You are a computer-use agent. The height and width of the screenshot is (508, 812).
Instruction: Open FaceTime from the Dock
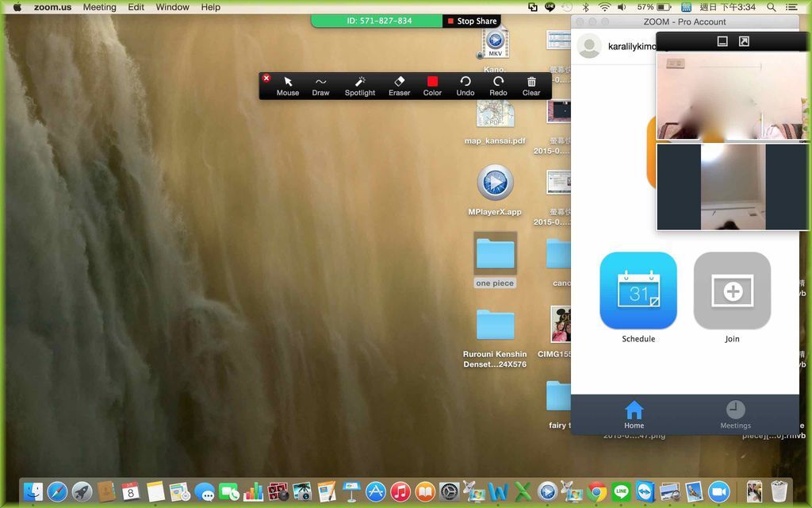(229, 491)
